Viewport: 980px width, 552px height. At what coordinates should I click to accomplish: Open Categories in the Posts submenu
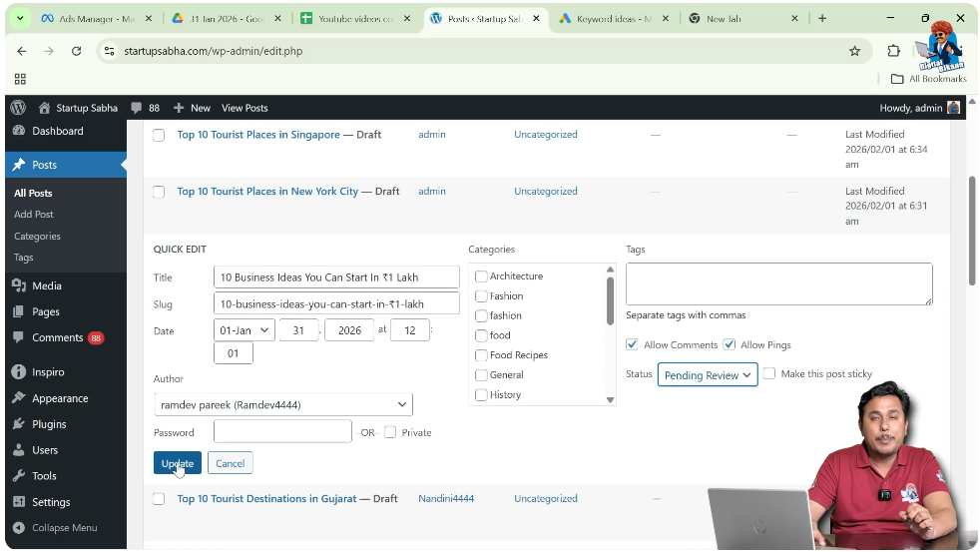37,237
